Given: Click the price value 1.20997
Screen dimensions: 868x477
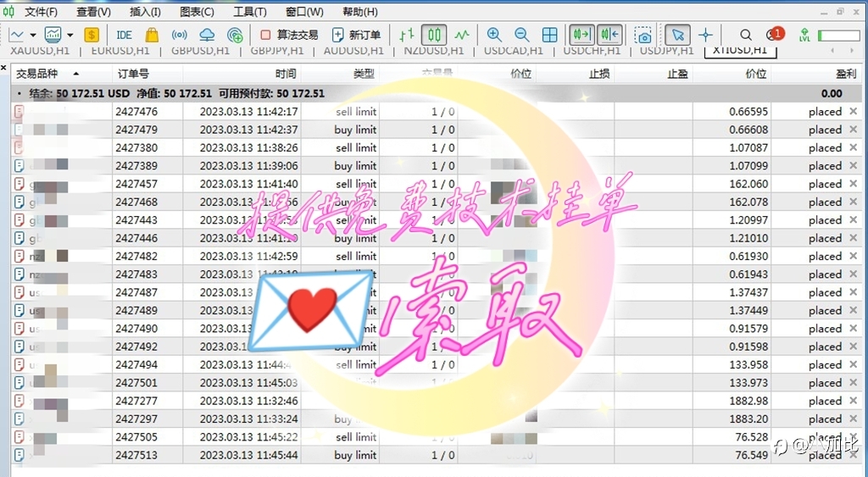Looking at the screenshot, I should coord(748,219).
